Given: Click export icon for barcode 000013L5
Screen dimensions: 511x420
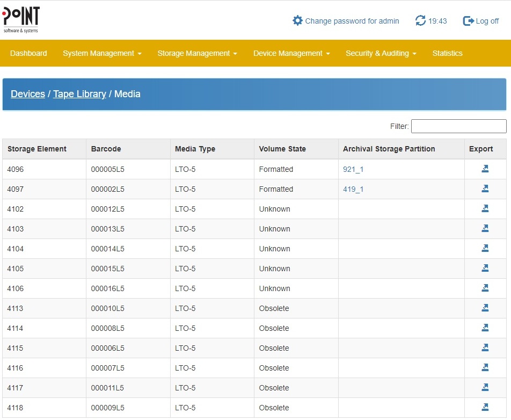Looking at the screenshot, I should (485, 228).
